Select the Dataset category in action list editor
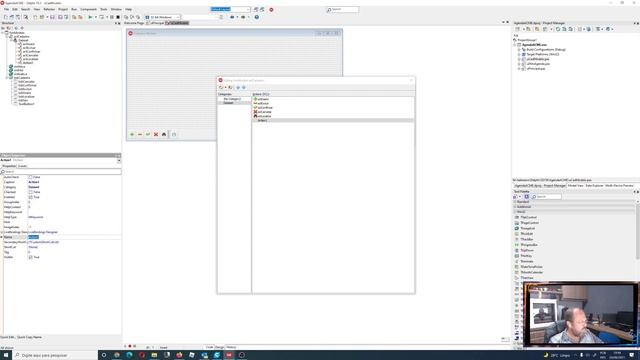This screenshot has height=360, width=640. coord(234,103)
